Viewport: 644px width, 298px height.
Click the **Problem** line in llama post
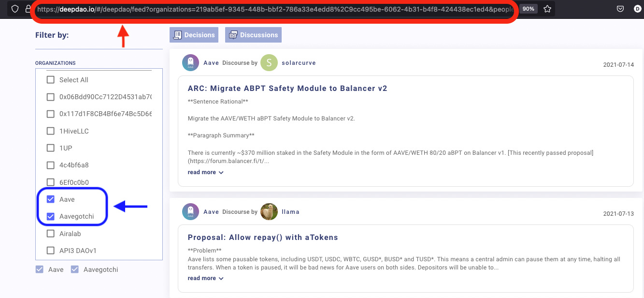coord(204,250)
